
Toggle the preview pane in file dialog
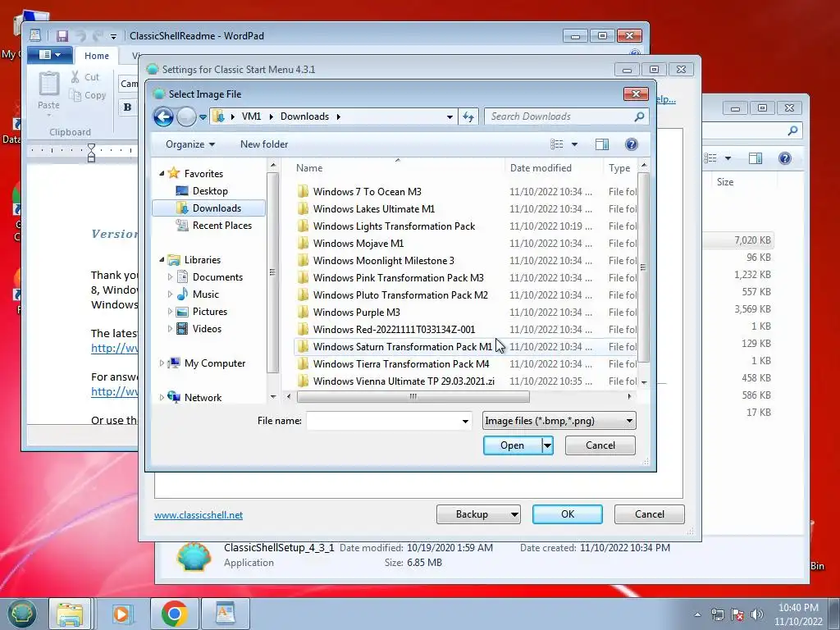click(x=602, y=144)
